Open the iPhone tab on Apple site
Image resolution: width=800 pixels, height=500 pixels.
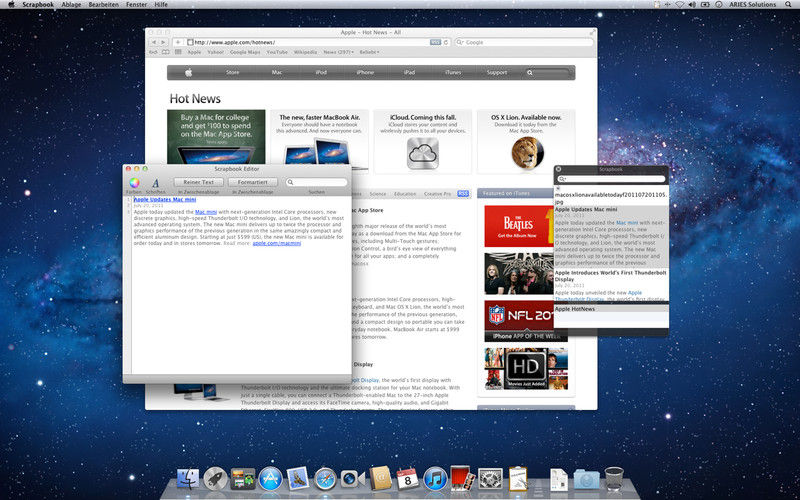[365, 72]
